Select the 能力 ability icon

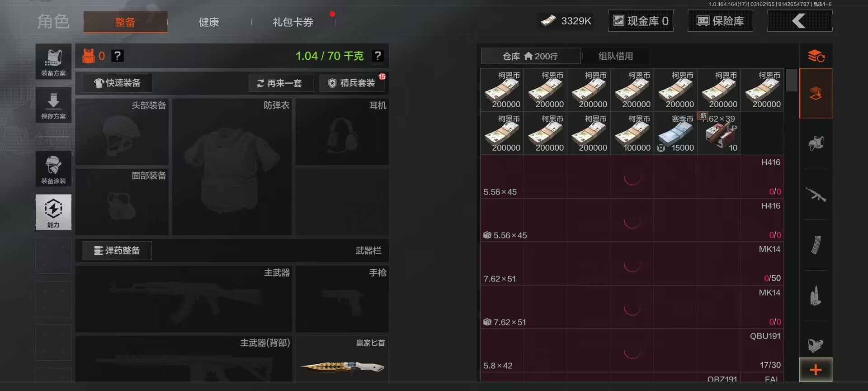53,212
